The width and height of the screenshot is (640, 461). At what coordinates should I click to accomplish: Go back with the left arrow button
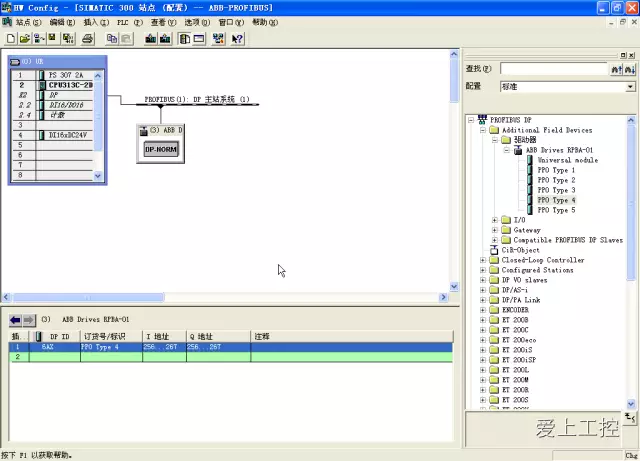[x=16, y=320]
